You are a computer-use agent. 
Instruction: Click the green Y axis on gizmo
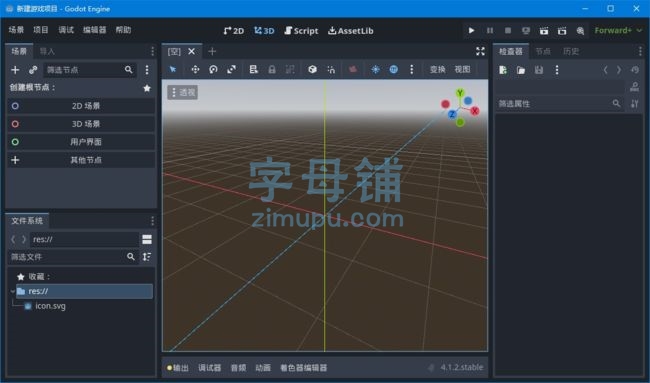(x=460, y=93)
